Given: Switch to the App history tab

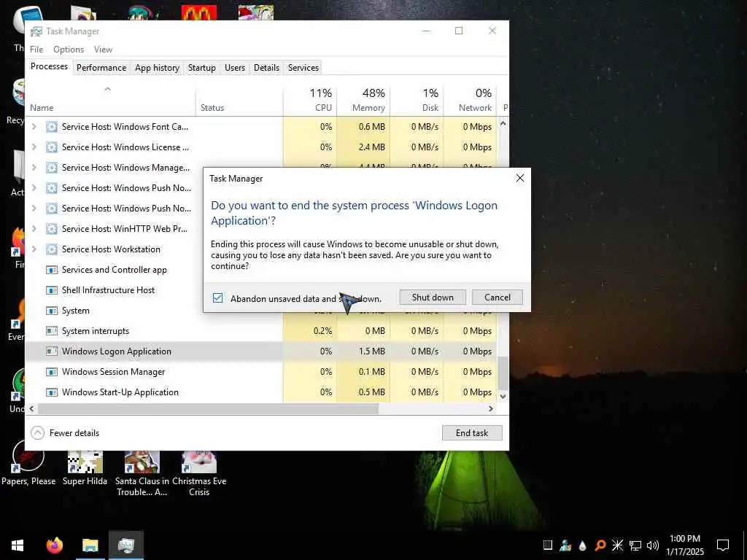Looking at the screenshot, I should pos(158,68).
